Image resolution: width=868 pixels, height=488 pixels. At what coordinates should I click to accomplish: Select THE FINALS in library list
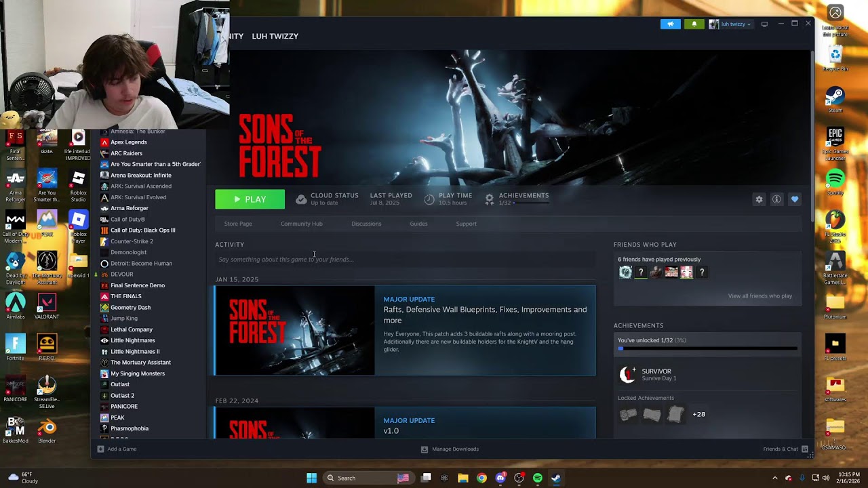coord(126,296)
